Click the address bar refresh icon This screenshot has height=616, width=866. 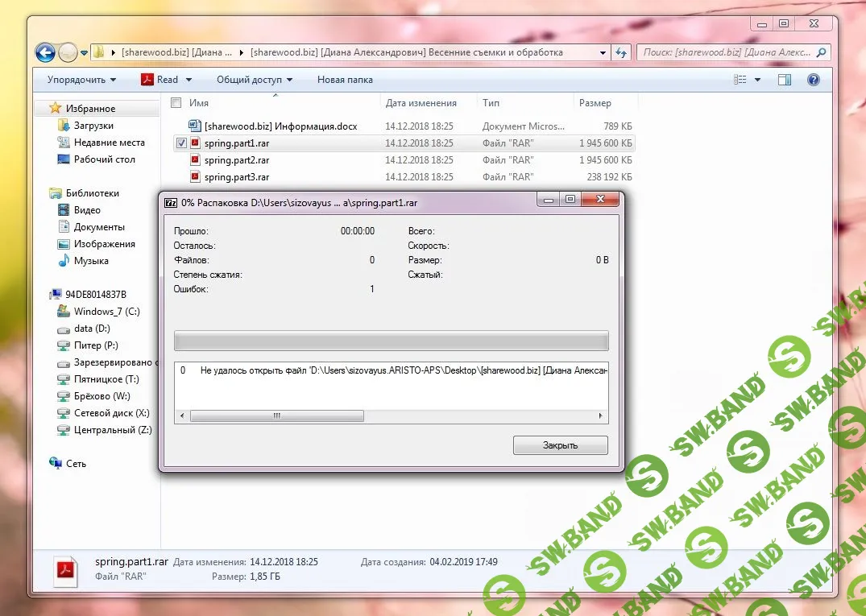tap(621, 52)
